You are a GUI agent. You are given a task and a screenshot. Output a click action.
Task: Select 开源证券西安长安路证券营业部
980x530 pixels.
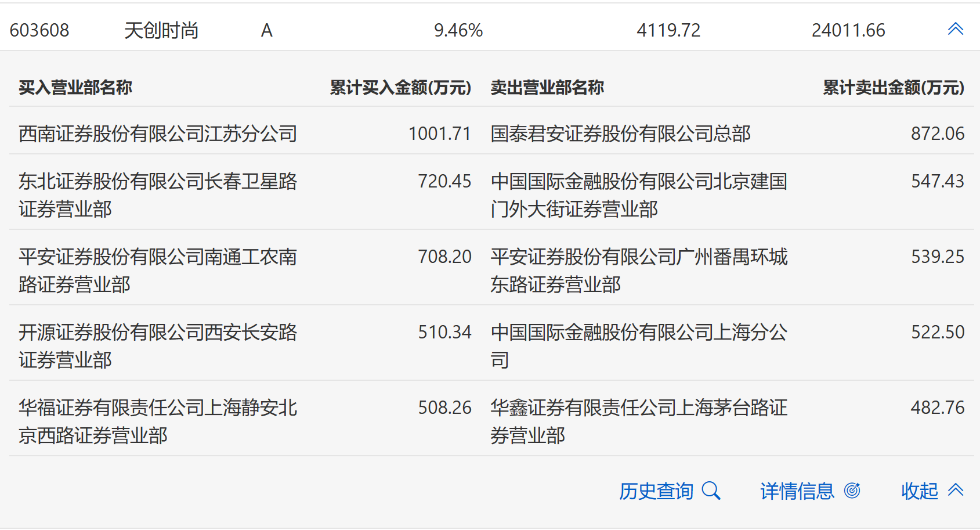pos(158,346)
